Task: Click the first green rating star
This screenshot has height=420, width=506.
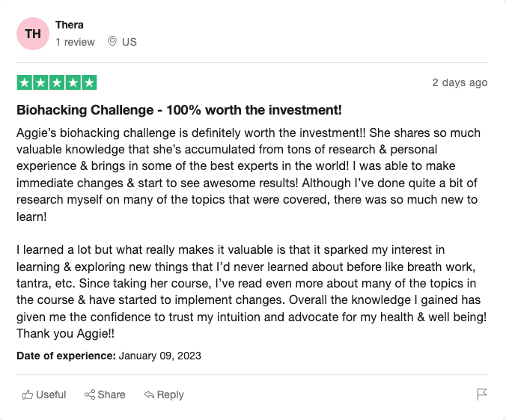Action: click(24, 82)
